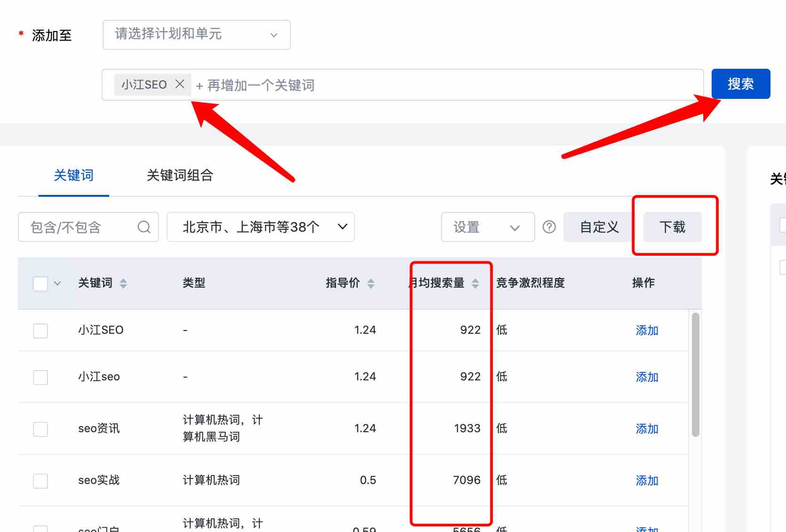The image size is (786, 532).
Task: Sort by 月均搜索量 column arrows
Action: [x=475, y=283]
